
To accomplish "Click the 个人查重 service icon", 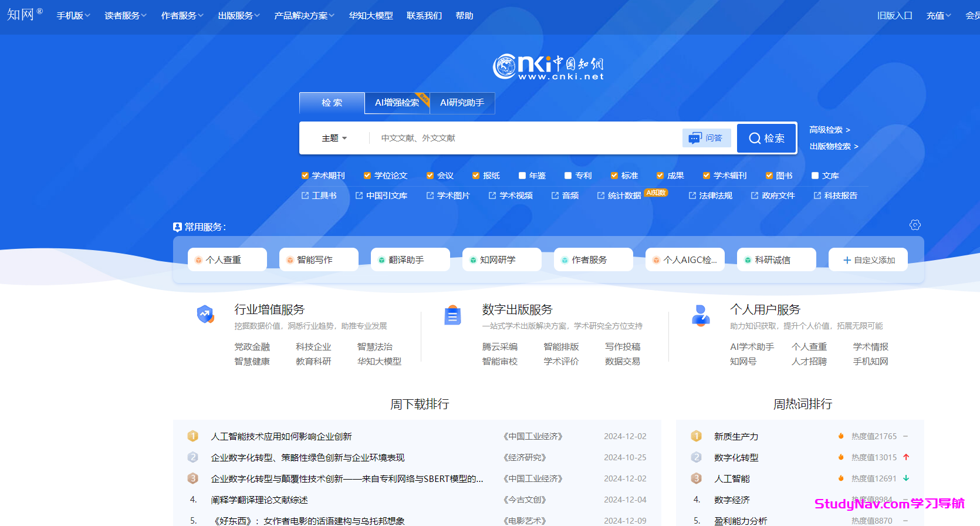I will [x=198, y=260].
